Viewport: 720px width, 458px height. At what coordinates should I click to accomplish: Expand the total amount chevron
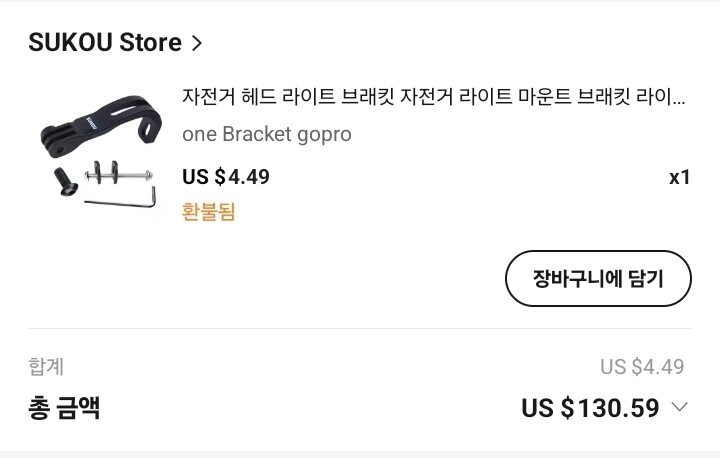click(680, 407)
